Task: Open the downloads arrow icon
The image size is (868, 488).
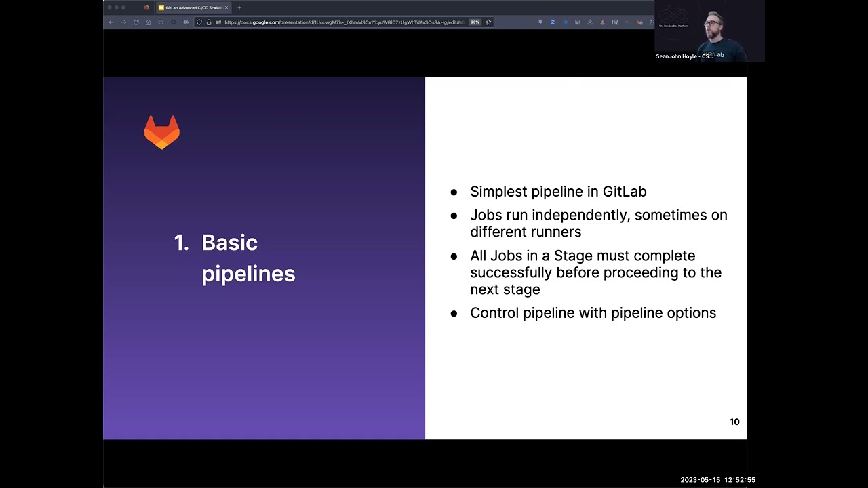Action: 590,22
